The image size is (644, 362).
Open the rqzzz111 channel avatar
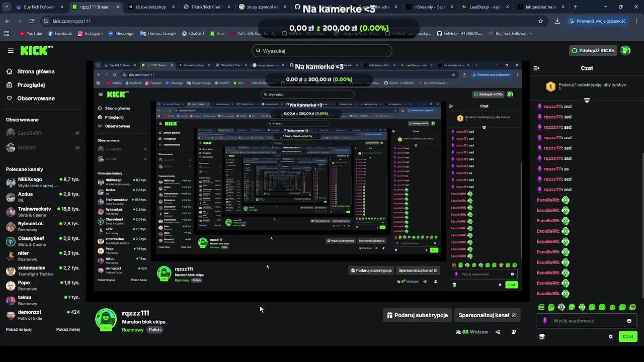[x=106, y=320]
